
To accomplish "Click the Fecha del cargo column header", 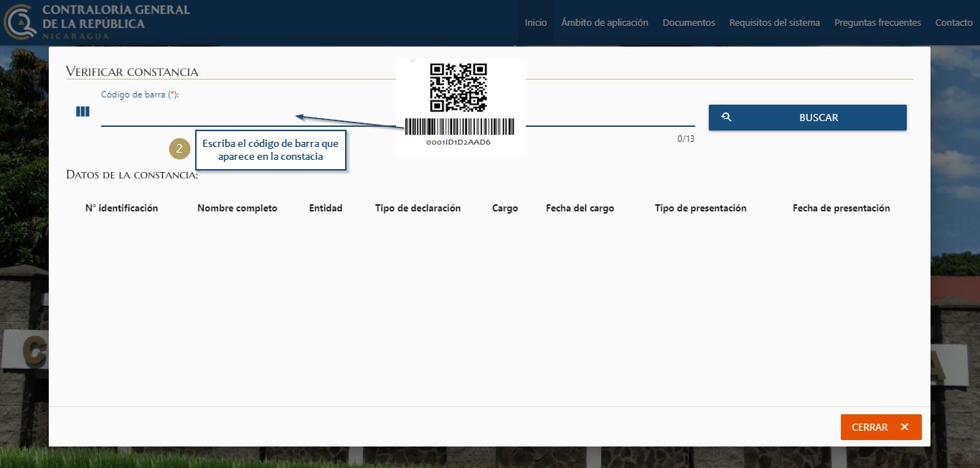I will coord(580,208).
